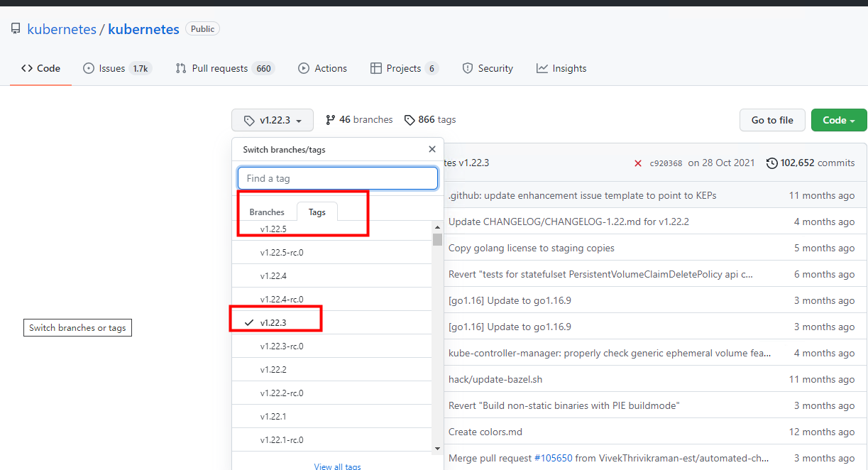Click the Pull requests merge icon
Viewport: 868px width, 470px height.
point(181,68)
